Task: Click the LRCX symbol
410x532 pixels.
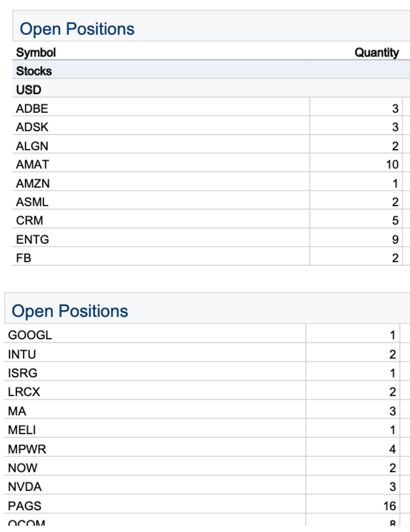Action: (24, 392)
